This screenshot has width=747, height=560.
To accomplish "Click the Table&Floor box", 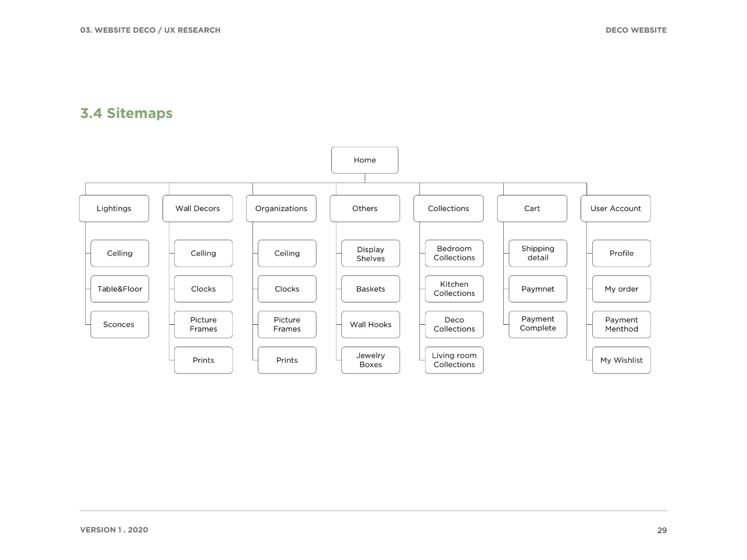I will [x=120, y=289].
